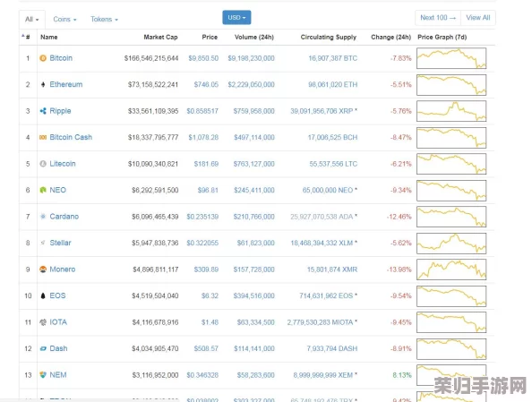Open Ripple 7-day price graph
Viewport: 532px width, 402px height.
(x=451, y=111)
